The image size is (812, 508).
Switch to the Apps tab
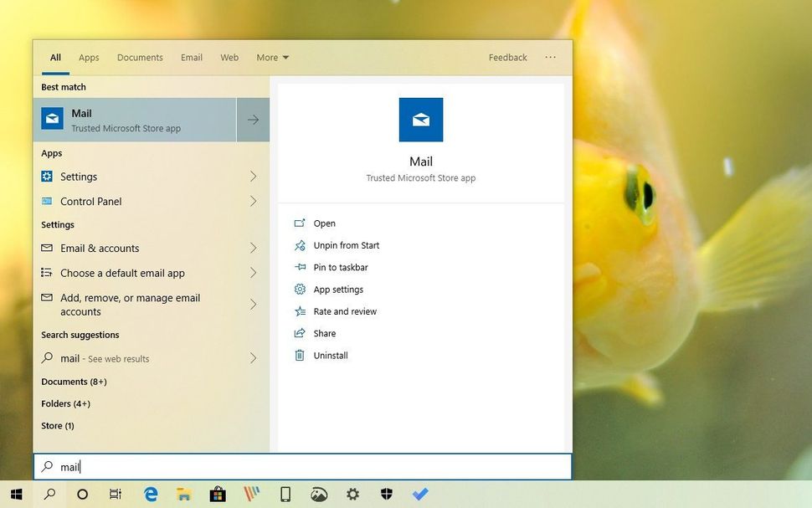pyautogui.click(x=88, y=57)
